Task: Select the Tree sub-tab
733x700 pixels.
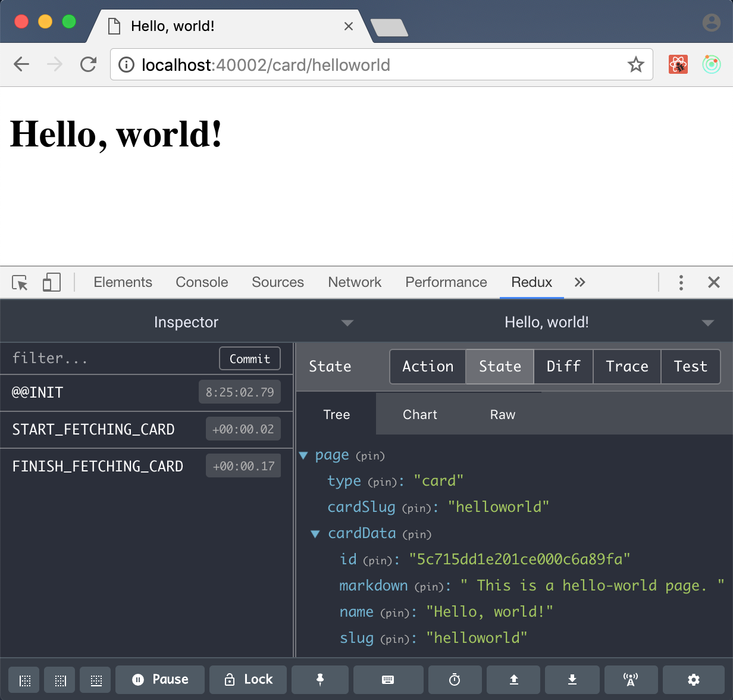Action: [x=337, y=414]
